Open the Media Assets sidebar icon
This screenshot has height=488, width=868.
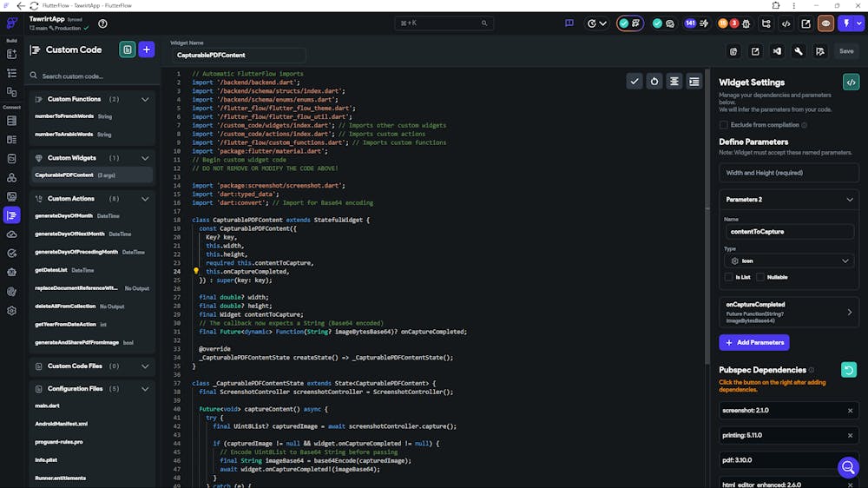click(x=11, y=196)
